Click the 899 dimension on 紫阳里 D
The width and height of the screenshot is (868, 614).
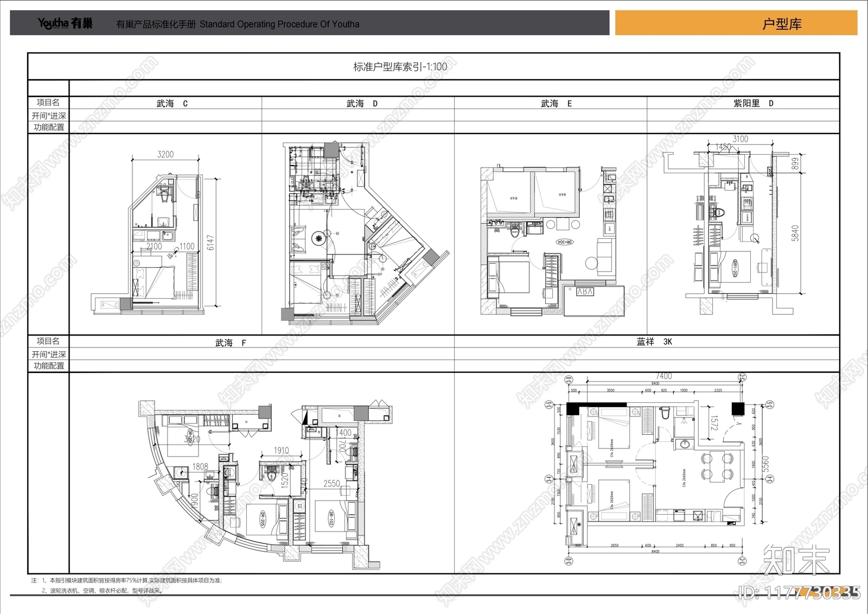[795, 163]
